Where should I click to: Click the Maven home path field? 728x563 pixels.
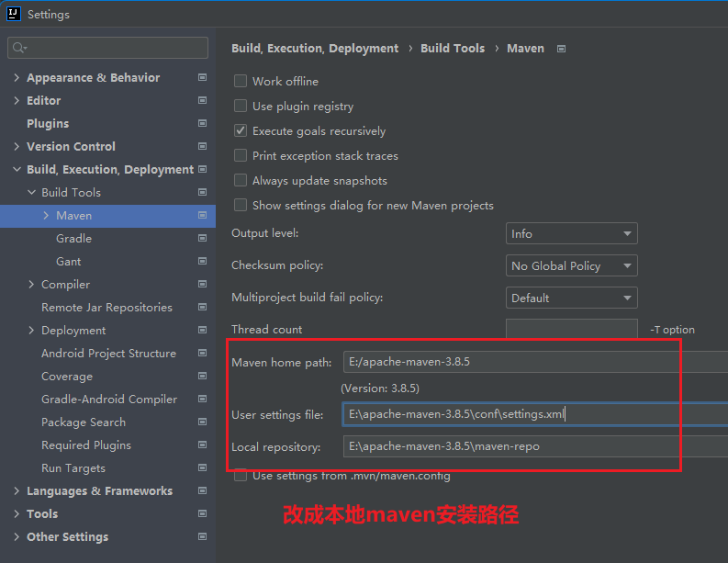tap(534, 362)
